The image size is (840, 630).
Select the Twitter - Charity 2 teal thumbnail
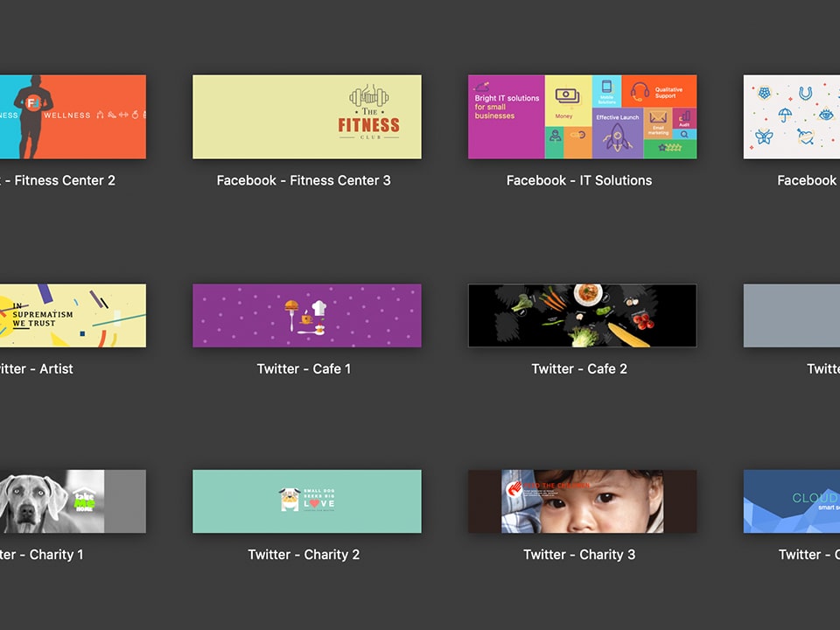pyautogui.click(x=307, y=501)
